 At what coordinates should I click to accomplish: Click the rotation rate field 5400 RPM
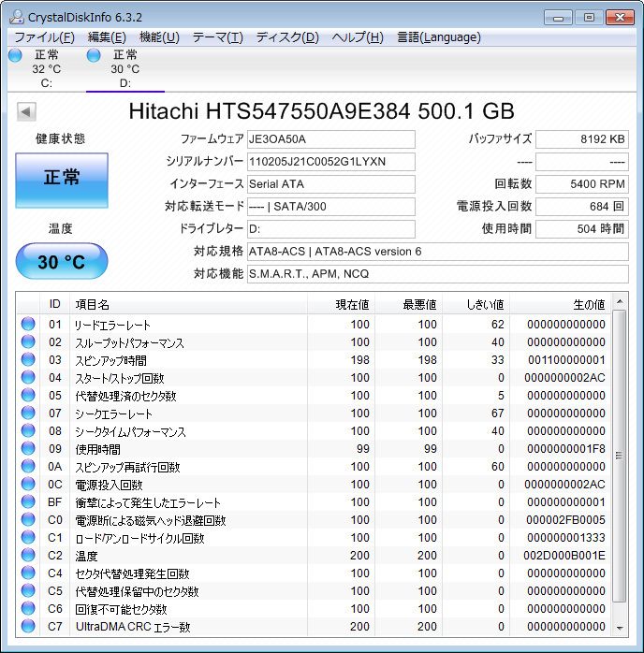(x=582, y=184)
